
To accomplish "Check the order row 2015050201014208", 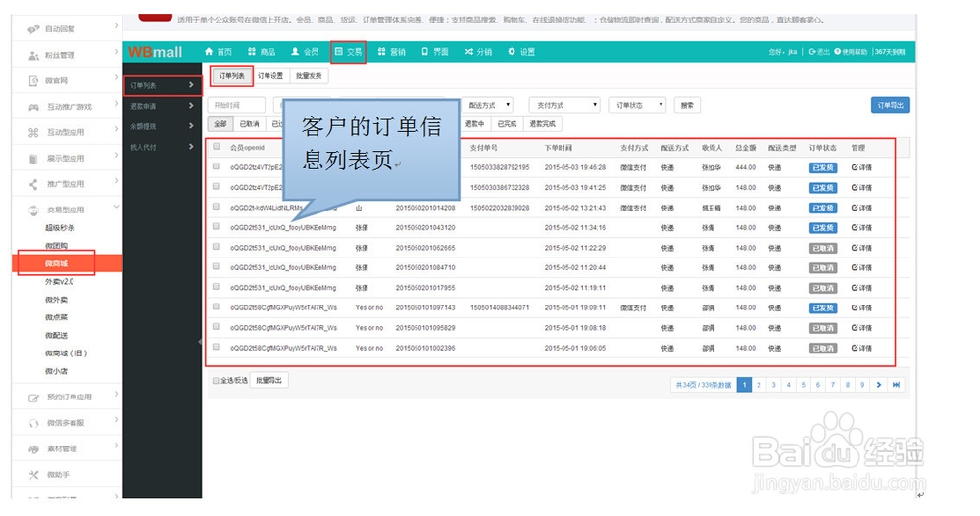I will click(x=217, y=207).
